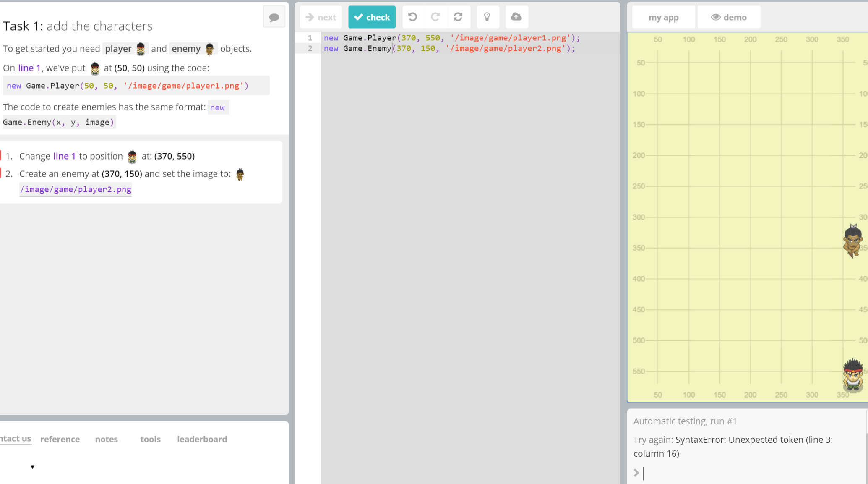Screen dimensions: 868x484
Task: Click the speech bubble comment icon
Action: pos(274,17)
